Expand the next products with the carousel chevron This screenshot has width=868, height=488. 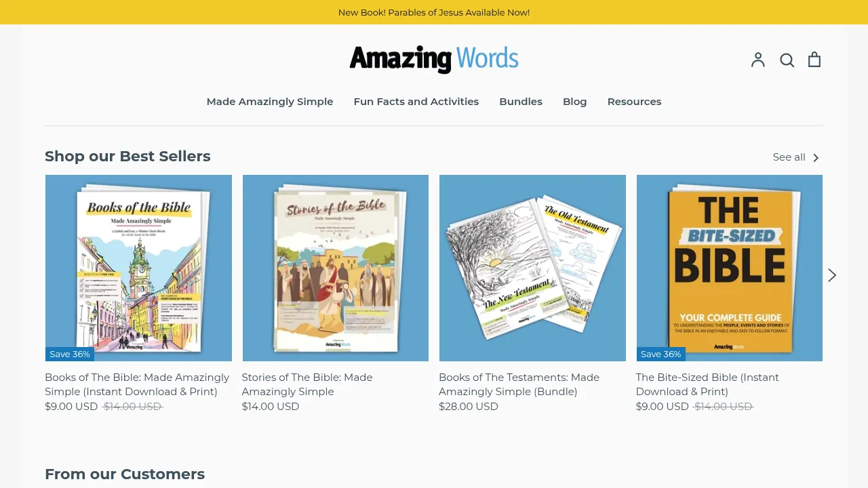[x=831, y=274]
